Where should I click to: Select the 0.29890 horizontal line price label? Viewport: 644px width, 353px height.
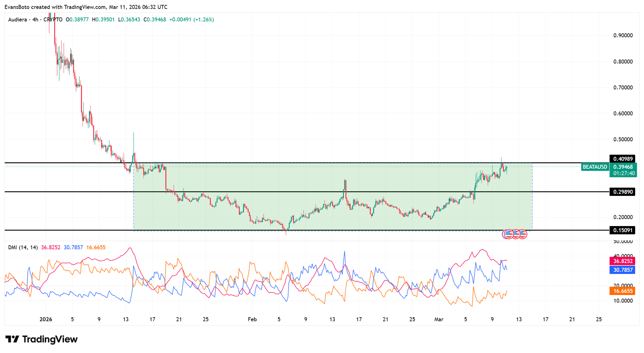(x=622, y=192)
